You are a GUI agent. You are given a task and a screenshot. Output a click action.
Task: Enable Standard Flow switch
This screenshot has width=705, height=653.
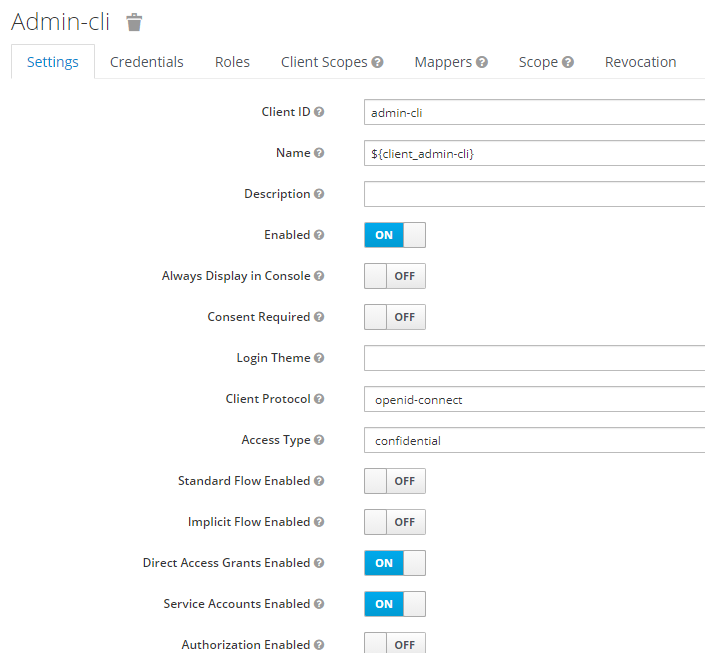click(395, 481)
